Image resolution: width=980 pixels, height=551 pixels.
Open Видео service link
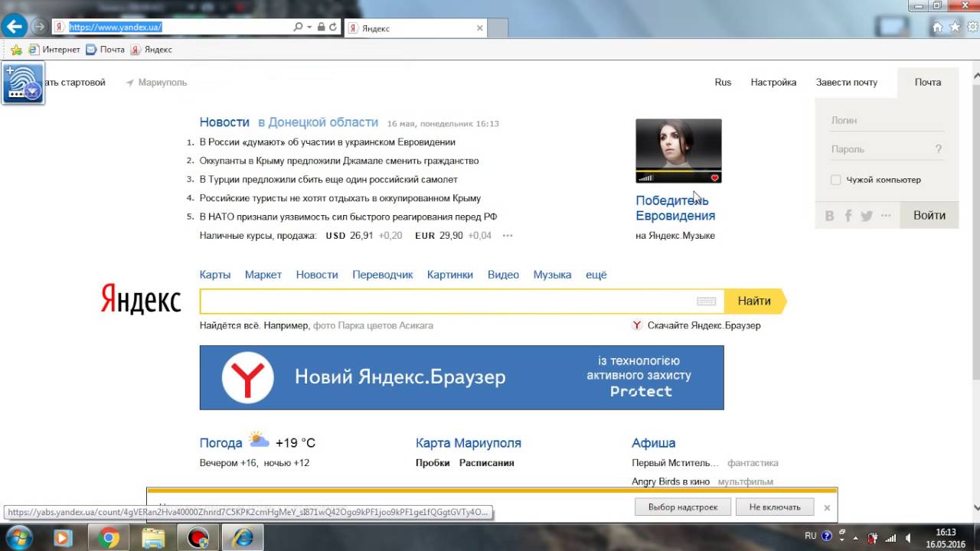coord(503,275)
